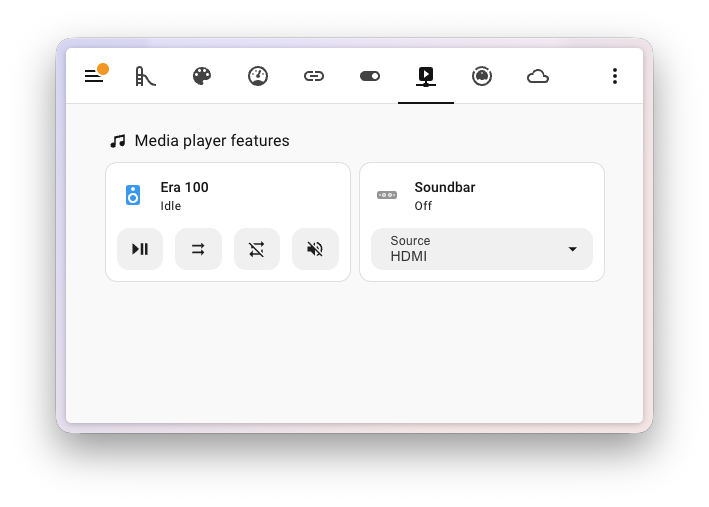Open the Source HDMI dropdown
Image resolution: width=709 pixels, height=507 pixels.
click(482, 249)
